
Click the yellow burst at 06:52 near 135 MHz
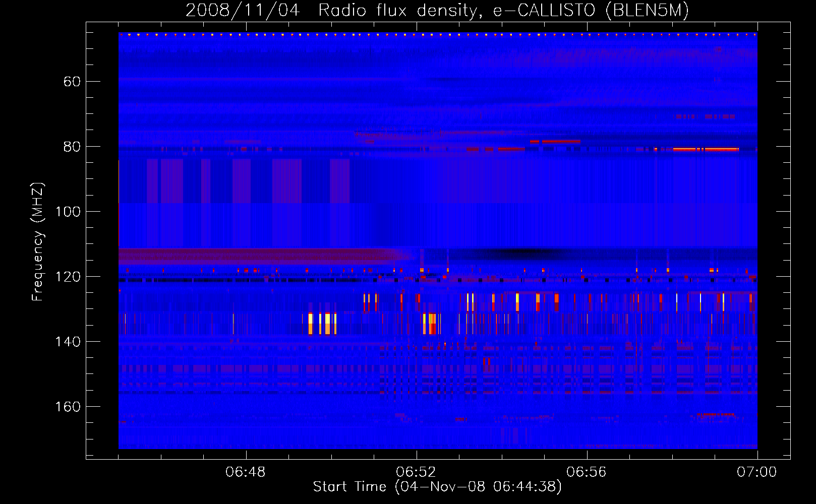[429, 324]
